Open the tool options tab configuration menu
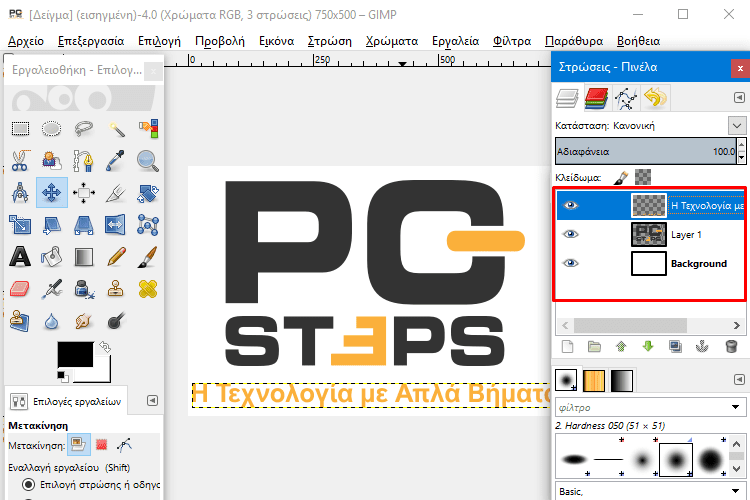The height and width of the screenshot is (500, 750). click(152, 400)
